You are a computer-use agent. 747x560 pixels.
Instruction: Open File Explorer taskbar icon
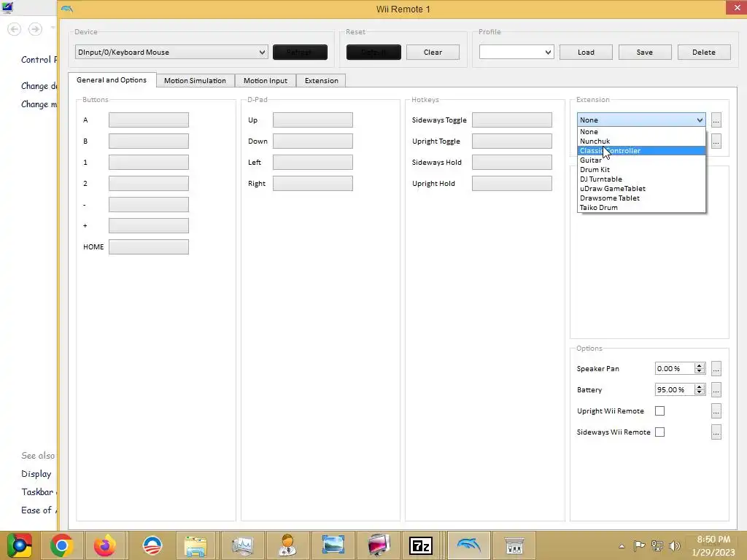coord(196,545)
